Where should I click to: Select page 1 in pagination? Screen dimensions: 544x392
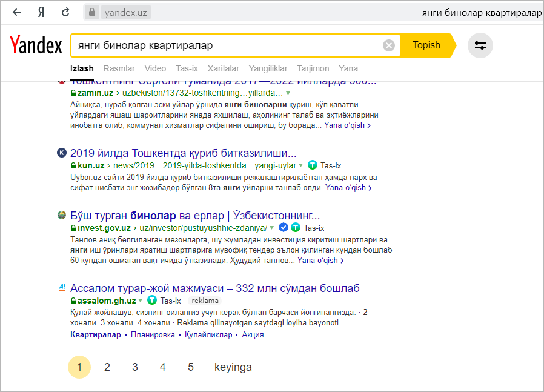point(79,367)
